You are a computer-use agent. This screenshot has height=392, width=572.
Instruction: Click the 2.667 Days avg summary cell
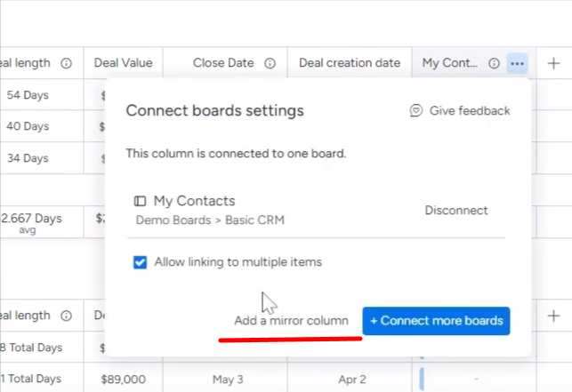(x=31, y=222)
